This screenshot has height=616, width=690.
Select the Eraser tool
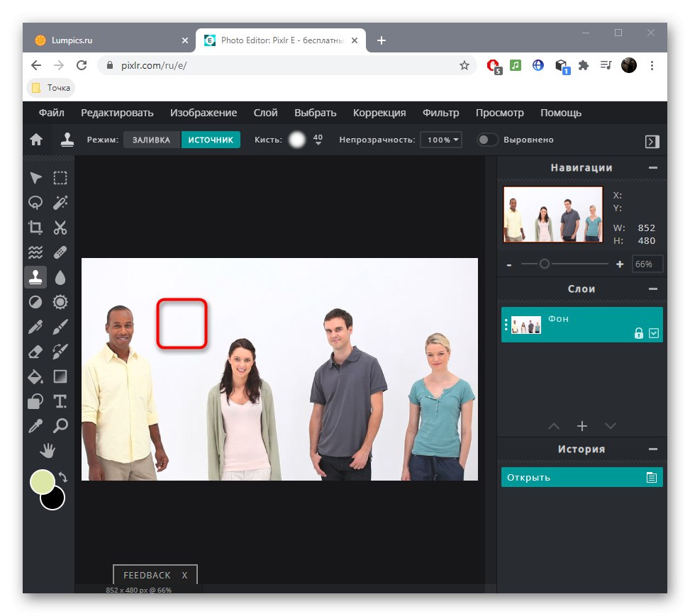(35, 352)
